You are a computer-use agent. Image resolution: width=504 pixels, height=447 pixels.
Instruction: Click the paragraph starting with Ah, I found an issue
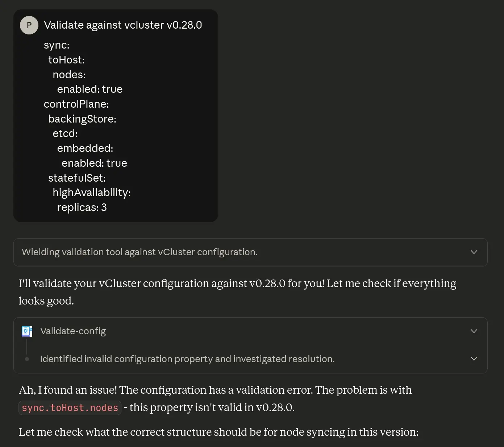click(215, 390)
